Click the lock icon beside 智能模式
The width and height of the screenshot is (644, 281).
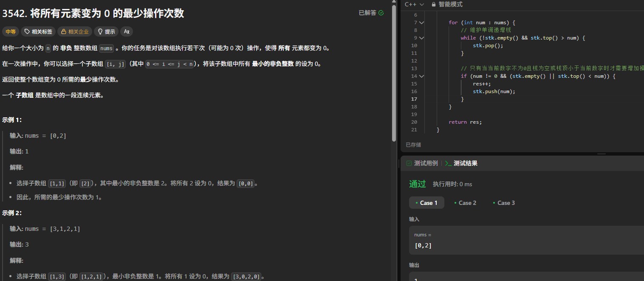coord(433,4)
